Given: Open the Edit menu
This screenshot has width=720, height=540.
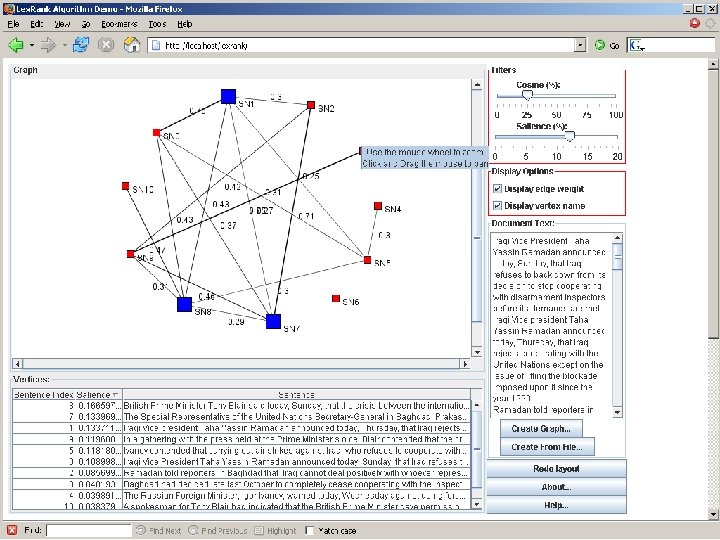Looking at the screenshot, I should point(37,24).
